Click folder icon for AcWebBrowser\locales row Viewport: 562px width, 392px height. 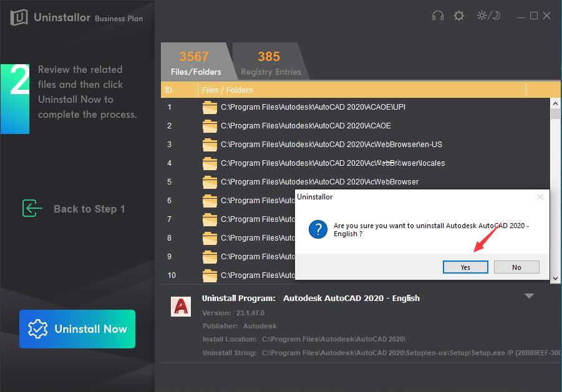(x=210, y=163)
